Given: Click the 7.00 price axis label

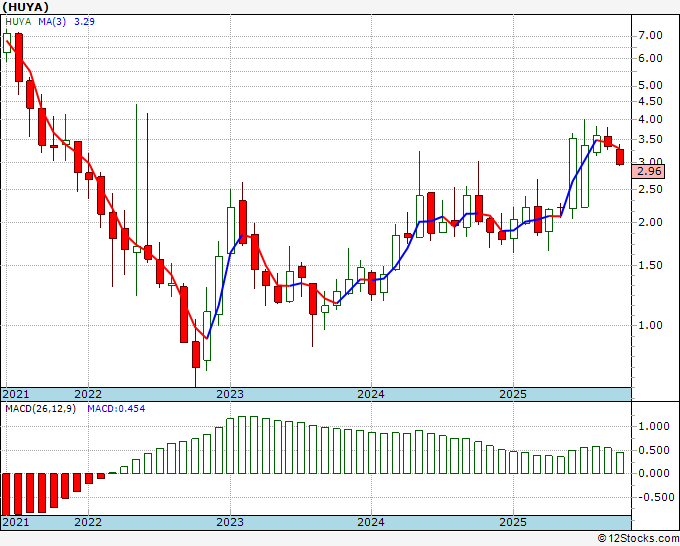Looking at the screenshot, I should tap(651, 36).
